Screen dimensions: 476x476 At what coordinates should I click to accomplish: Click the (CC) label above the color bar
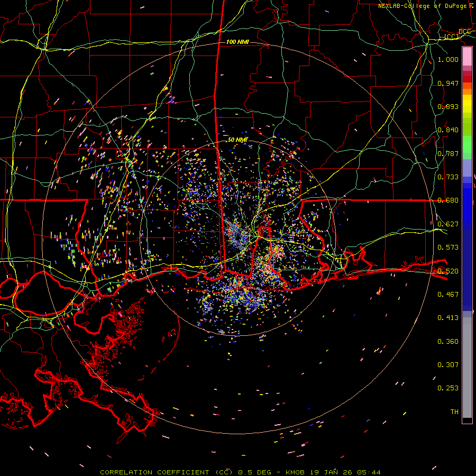452,37
